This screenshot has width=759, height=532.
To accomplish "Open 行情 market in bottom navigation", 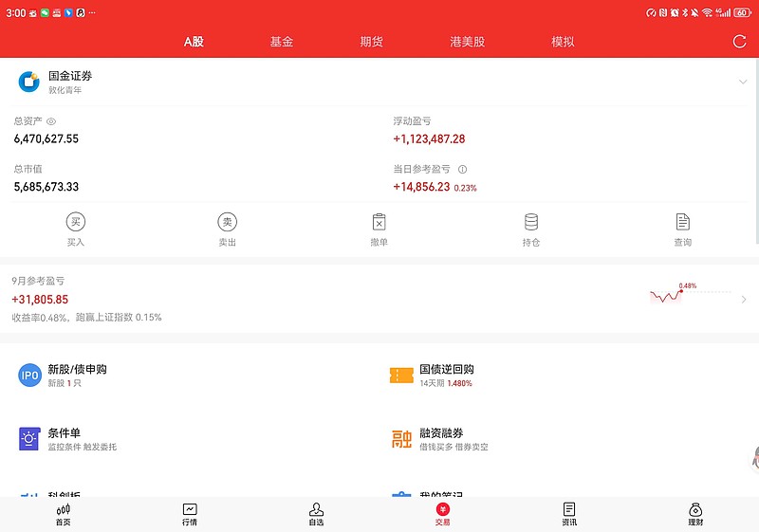I will (x=189, y=515).
